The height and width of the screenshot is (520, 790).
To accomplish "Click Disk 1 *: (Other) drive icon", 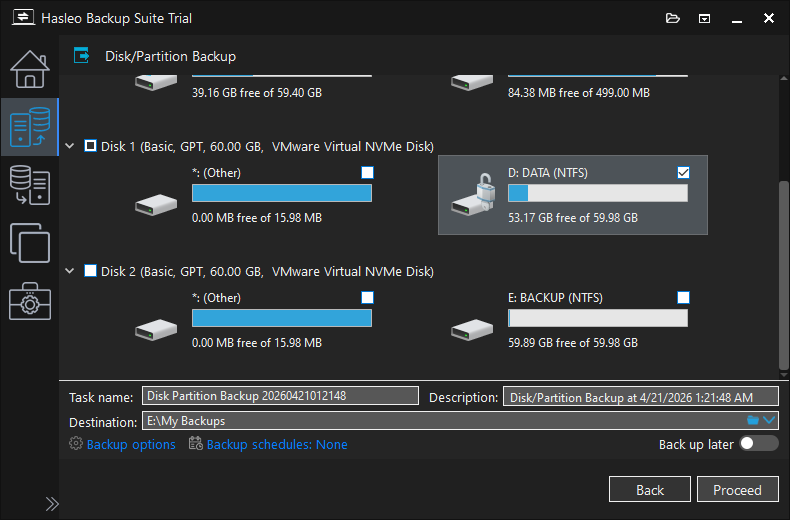I will [156, 205].
